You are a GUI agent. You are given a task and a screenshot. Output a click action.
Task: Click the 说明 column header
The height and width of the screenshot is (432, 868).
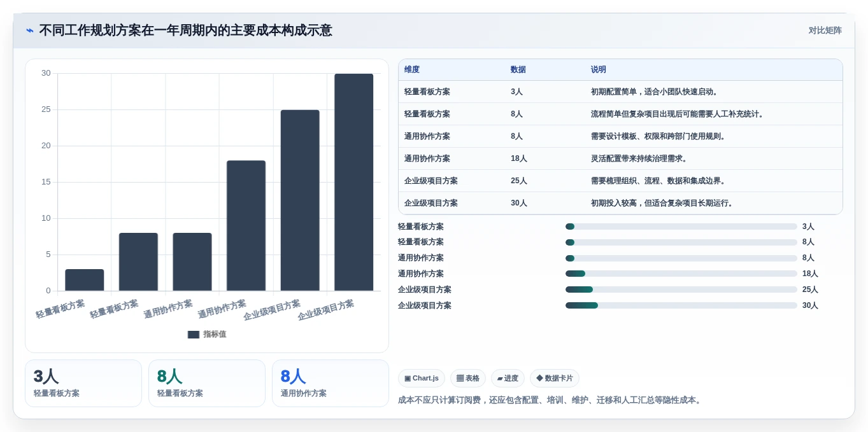[x=599, y=70]
